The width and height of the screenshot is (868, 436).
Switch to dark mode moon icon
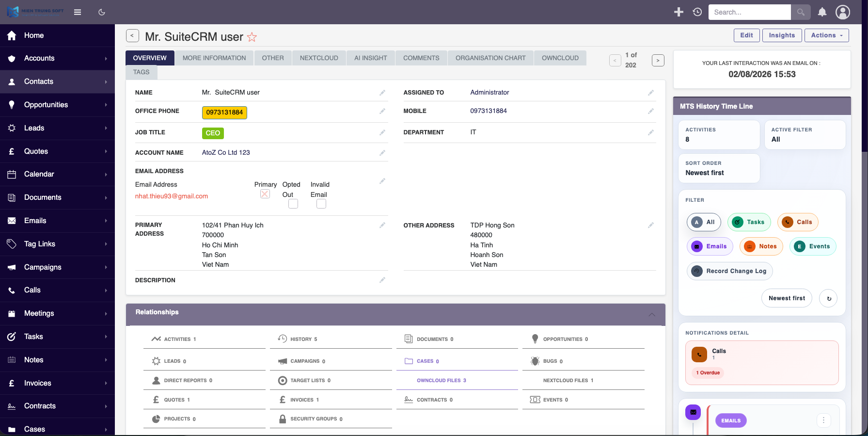[x=102, y=12]
